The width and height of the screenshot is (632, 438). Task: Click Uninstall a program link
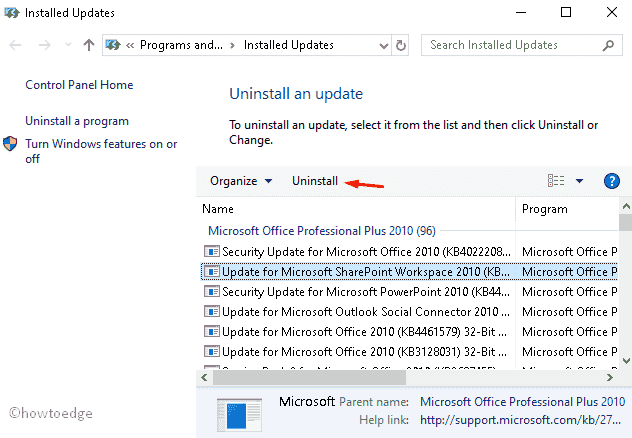[77, 121]
